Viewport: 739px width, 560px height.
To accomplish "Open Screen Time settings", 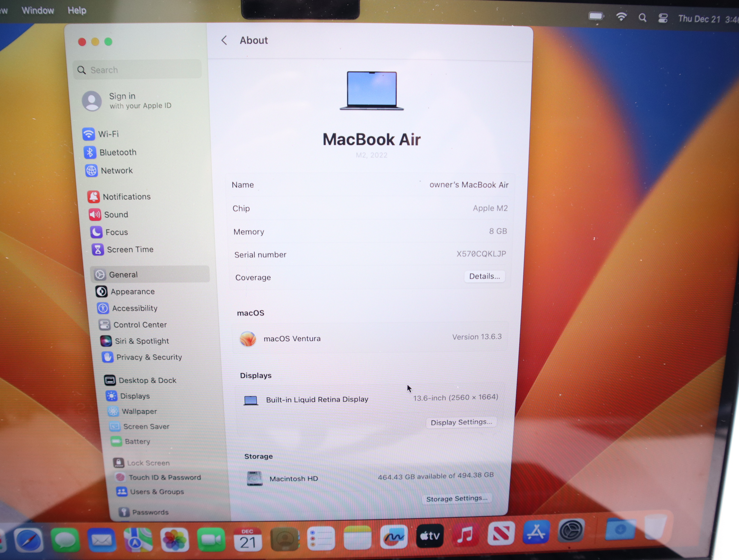I will (x=122, y=250).
